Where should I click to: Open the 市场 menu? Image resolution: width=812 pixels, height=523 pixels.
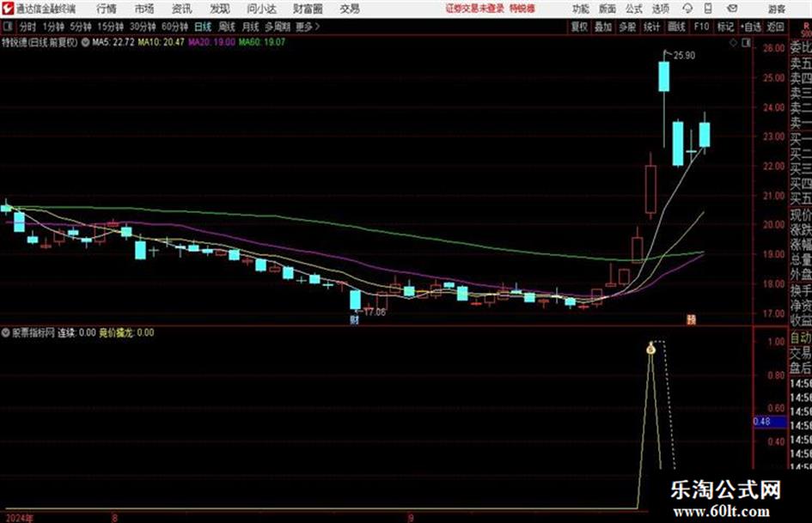coord(144,9)
